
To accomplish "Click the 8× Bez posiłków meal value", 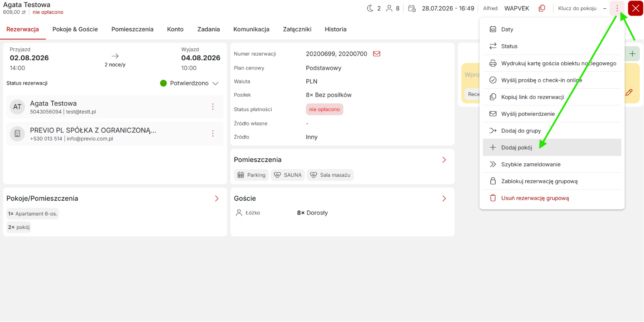I will [x=329, y=95].
